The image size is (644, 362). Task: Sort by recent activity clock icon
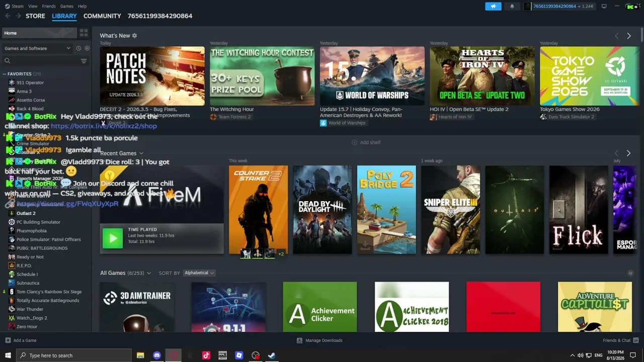[78, 48]
